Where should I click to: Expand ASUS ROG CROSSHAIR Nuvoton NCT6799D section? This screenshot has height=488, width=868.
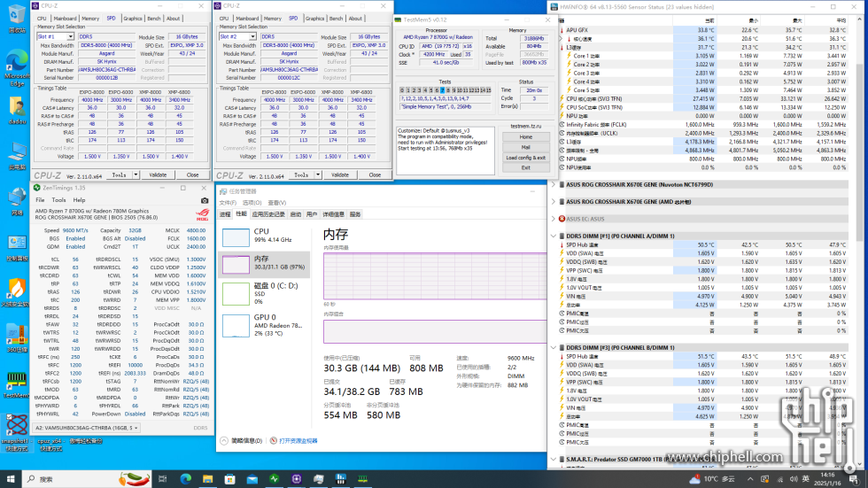553,185
